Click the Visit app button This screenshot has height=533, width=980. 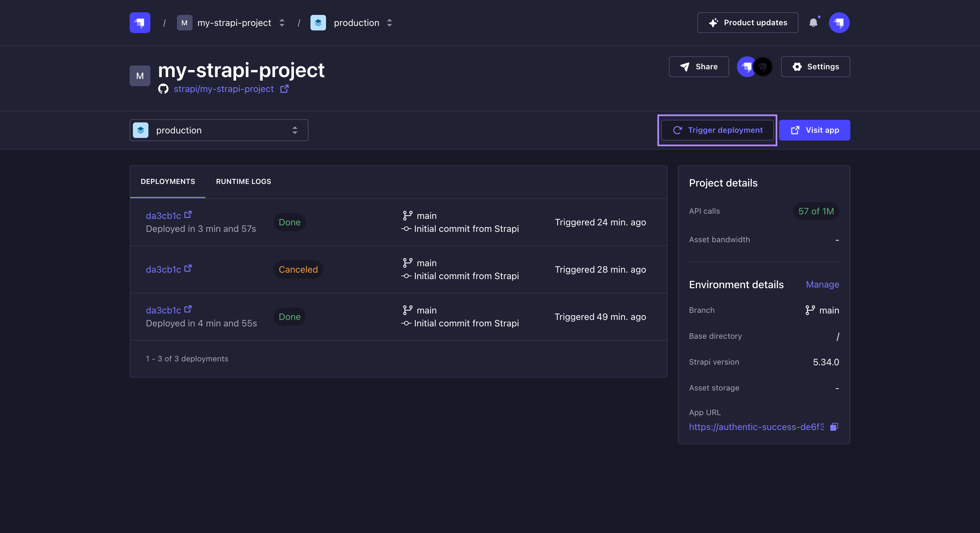click(x=814, y=130)
